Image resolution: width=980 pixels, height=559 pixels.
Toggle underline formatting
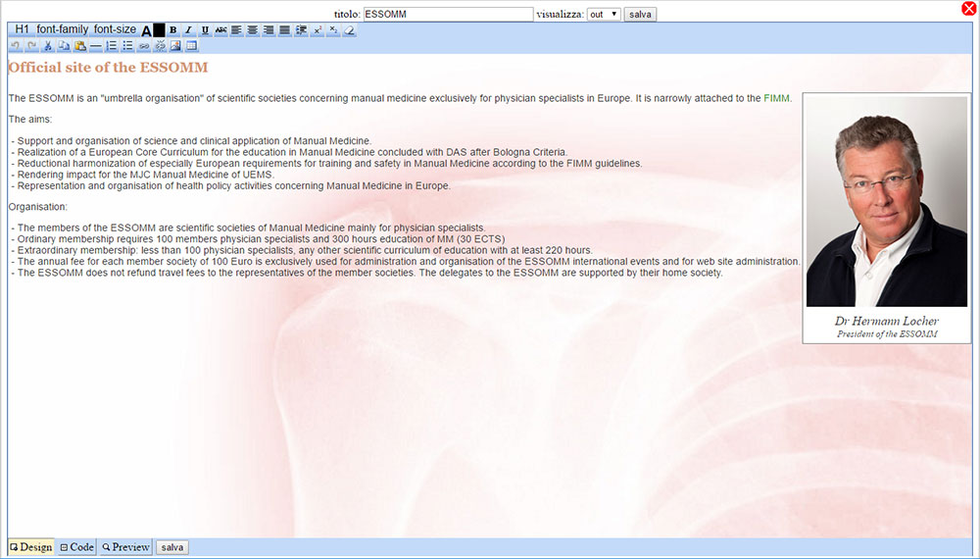(205, 30)
